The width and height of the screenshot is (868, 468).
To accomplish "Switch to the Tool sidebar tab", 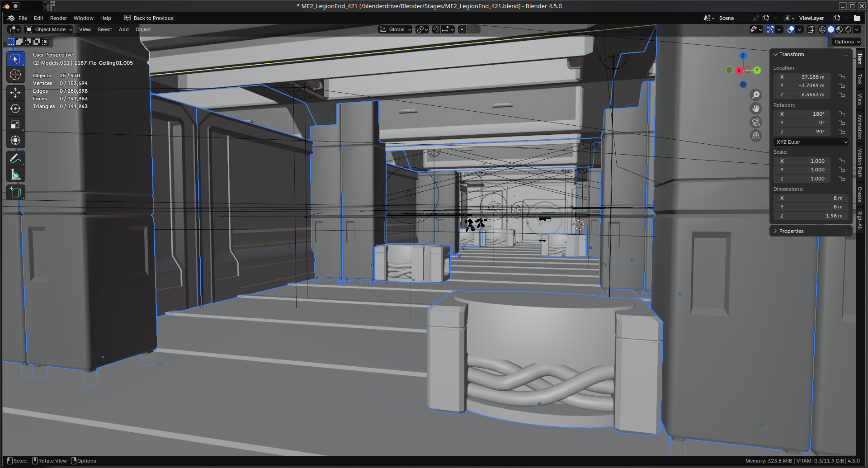I will pos(859,79).
